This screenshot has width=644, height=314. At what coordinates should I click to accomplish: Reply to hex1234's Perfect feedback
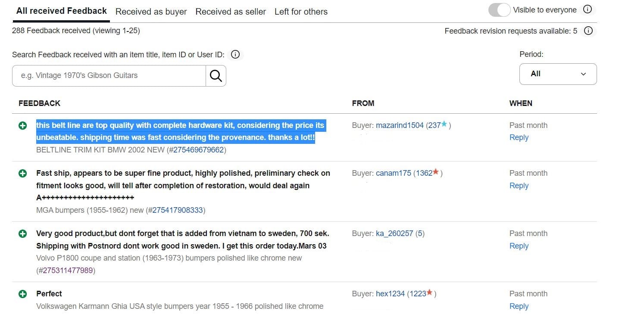519,306
